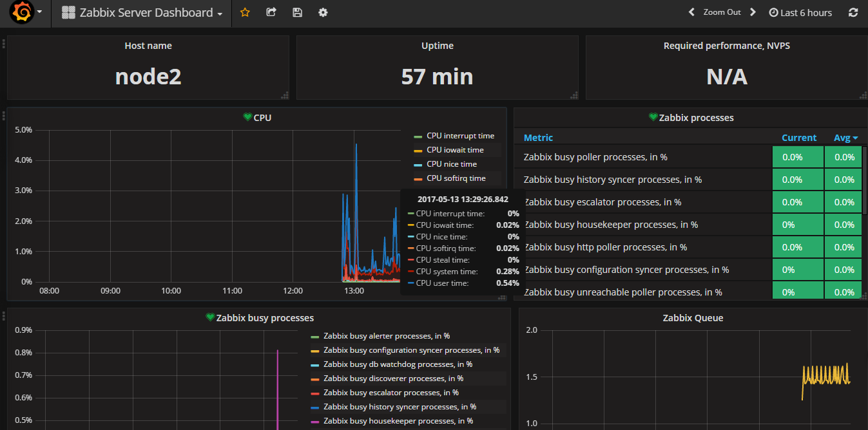Toggle the CPU nice time legend series
Image resolution: width=868 pixels, height=430 pixels.
tap(452, 164)
